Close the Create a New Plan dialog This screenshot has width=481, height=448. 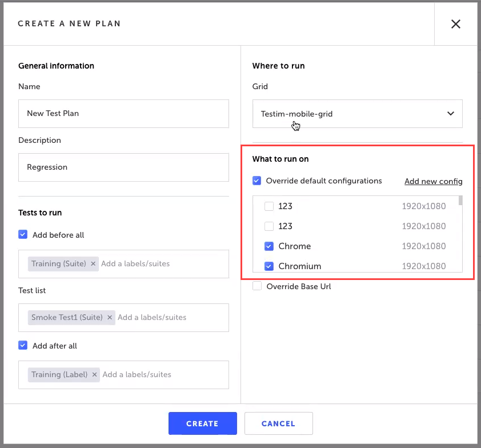coord(455,24)
